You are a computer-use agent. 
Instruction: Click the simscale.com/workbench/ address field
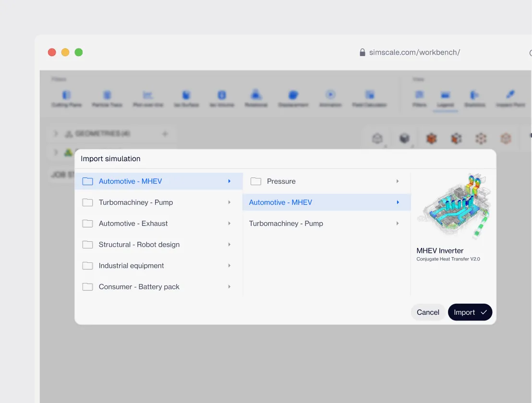(x=414, y=52)
